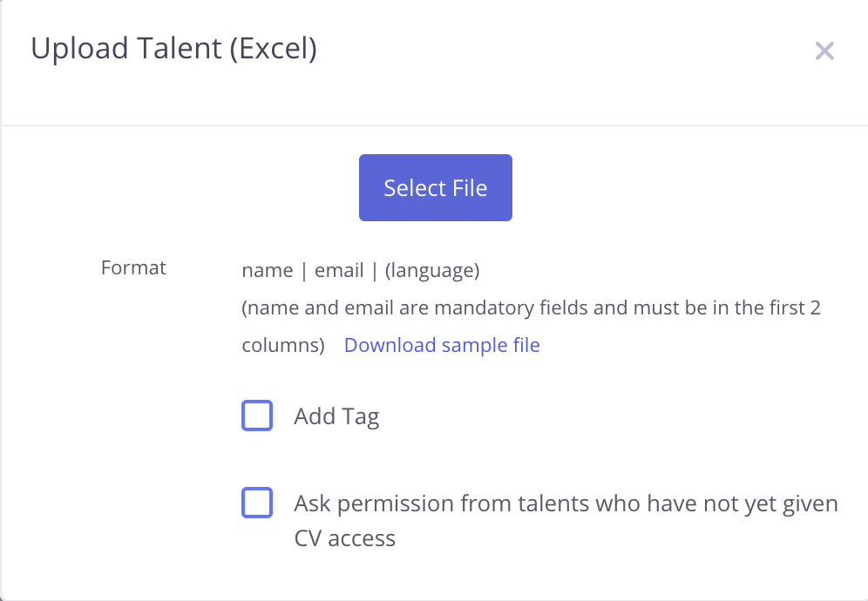Click the 'Upload Talent (Excel)' dialog title
The width and height of the screenshot is (868, 601).
tap(173, 49)
